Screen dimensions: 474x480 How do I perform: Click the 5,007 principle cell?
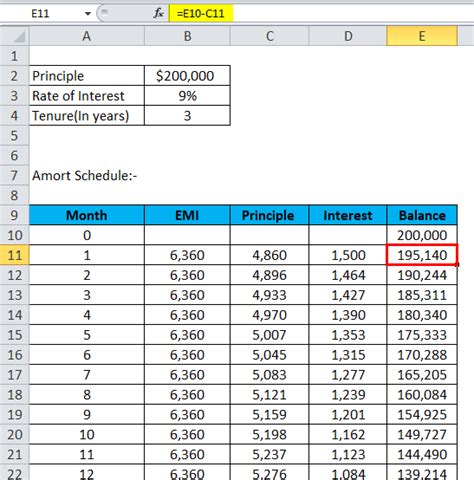(269, 335)
